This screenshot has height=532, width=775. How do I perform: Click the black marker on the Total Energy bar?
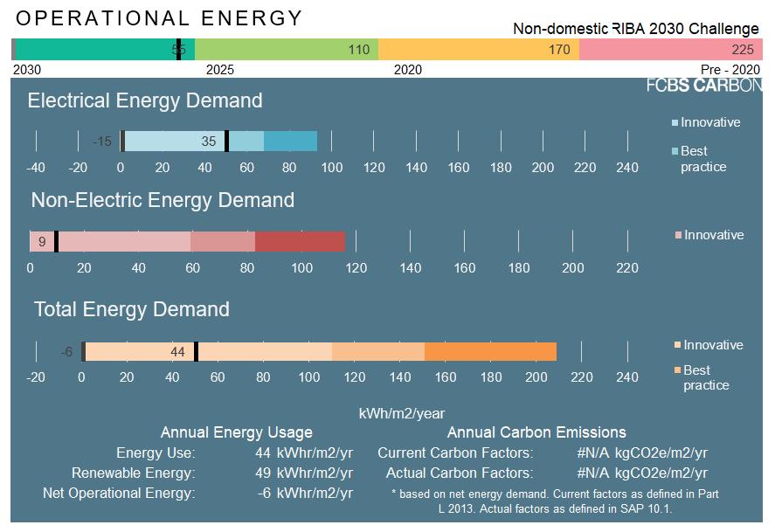[x=197, y=352]
